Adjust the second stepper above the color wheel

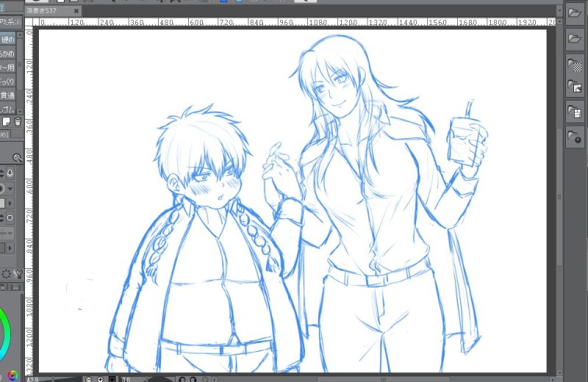point(2,217)
